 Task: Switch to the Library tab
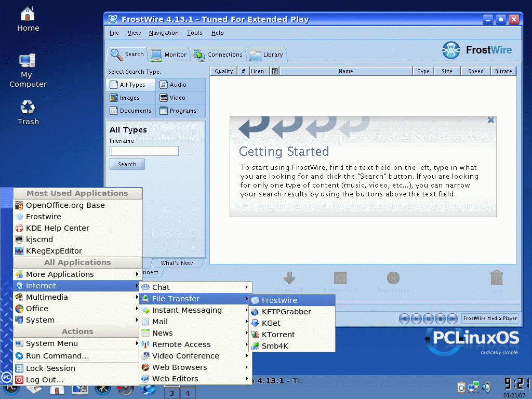[267, 55]
